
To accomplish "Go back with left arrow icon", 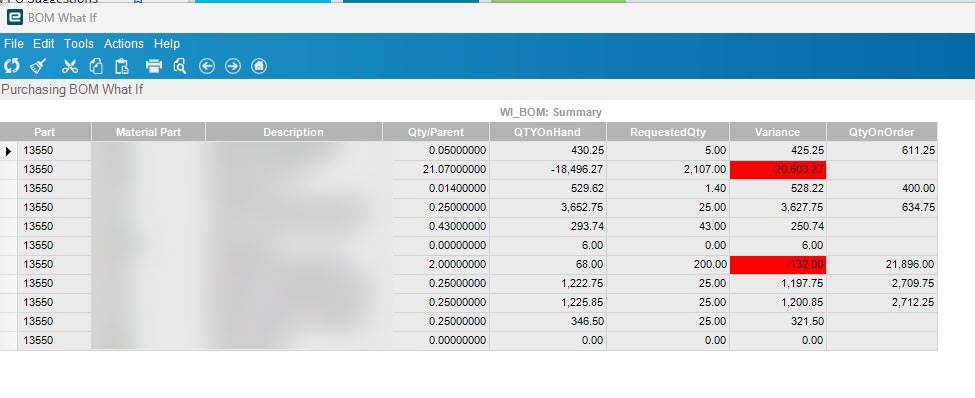I will pyautogui.click(x=207, y=65).
